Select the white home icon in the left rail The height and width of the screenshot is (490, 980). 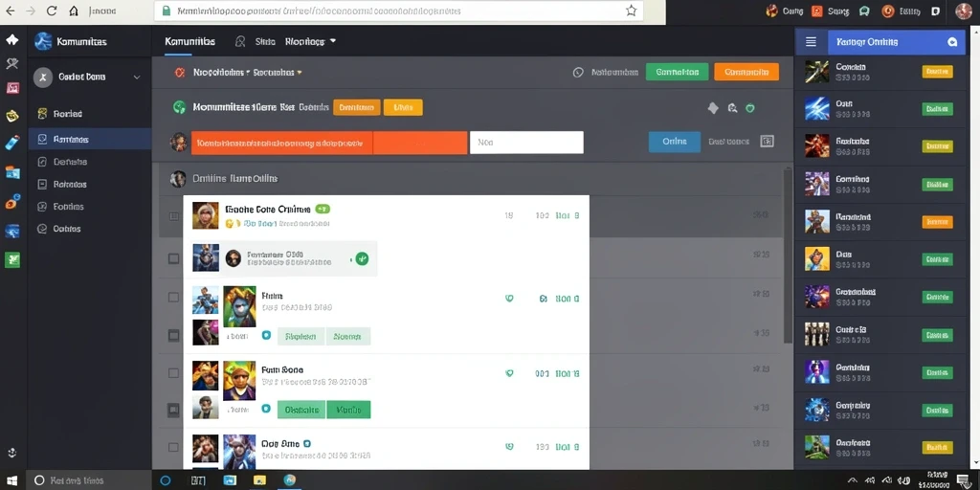coord(11,40)
